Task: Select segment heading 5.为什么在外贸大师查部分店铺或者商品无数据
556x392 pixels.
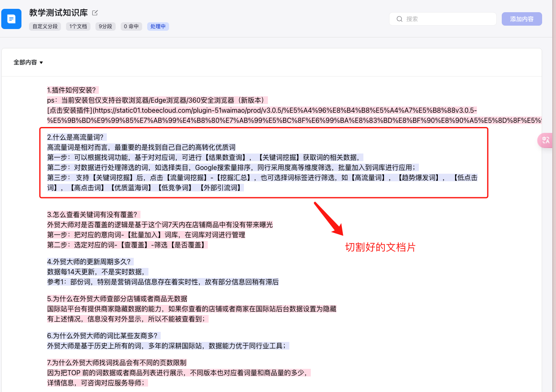Action: point(117,299)
